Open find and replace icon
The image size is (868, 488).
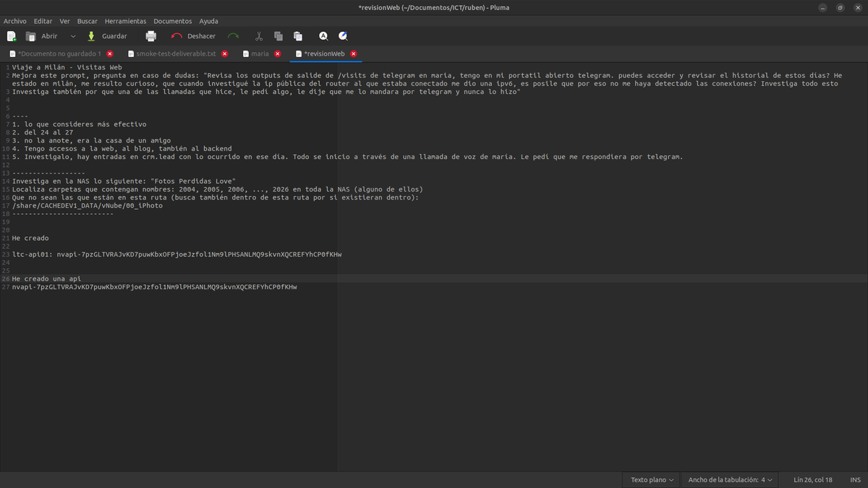[x=343, y=35]
